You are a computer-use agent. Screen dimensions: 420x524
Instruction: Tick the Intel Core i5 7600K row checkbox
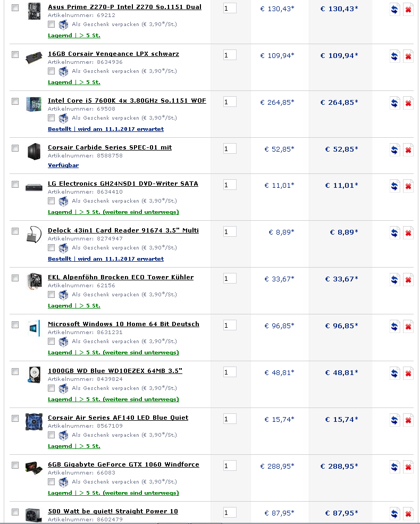(x=15, y=101)
